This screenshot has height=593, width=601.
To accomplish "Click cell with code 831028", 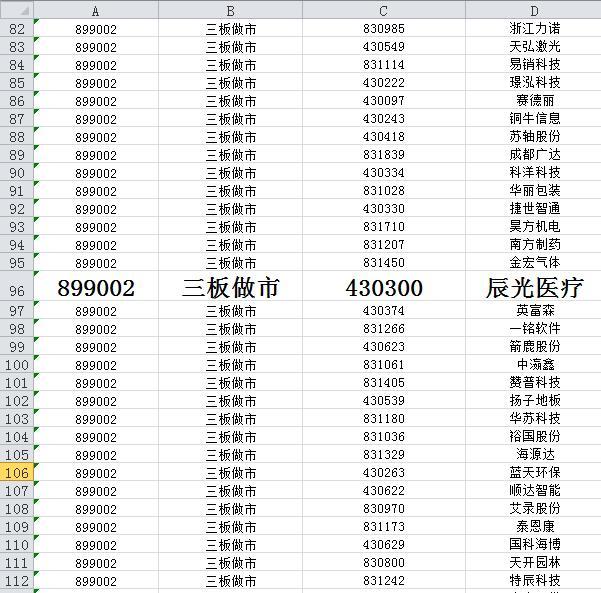I will [x=384, y=190].
